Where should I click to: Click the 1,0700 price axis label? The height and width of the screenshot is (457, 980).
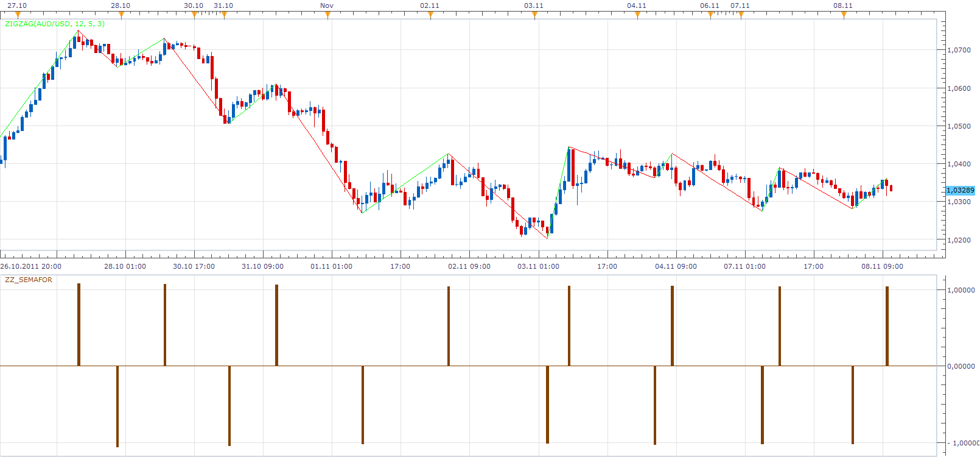959,50
